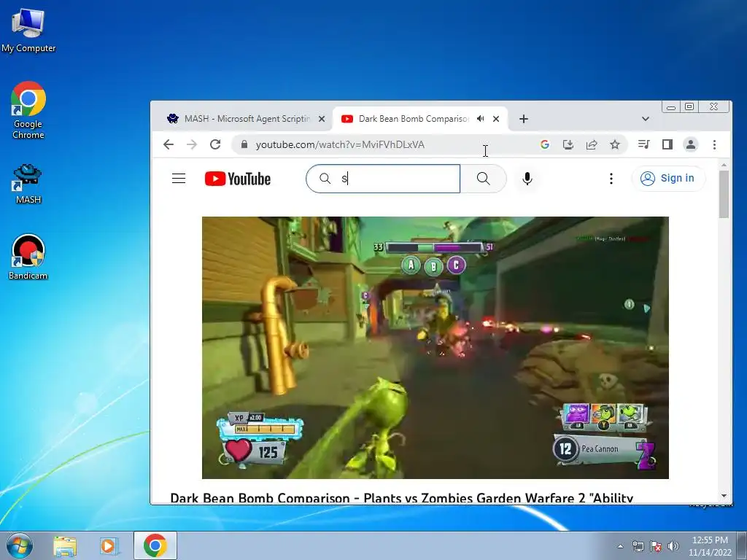747x560 pixels.
Task: Open Windows Explorer from taskbar
Action: pyautogui.click(x=65, y=545)
